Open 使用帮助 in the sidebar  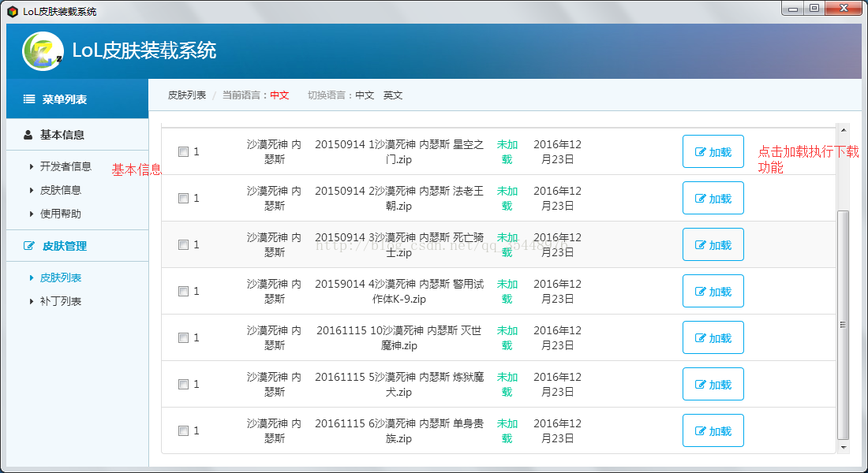click(61, 214)
